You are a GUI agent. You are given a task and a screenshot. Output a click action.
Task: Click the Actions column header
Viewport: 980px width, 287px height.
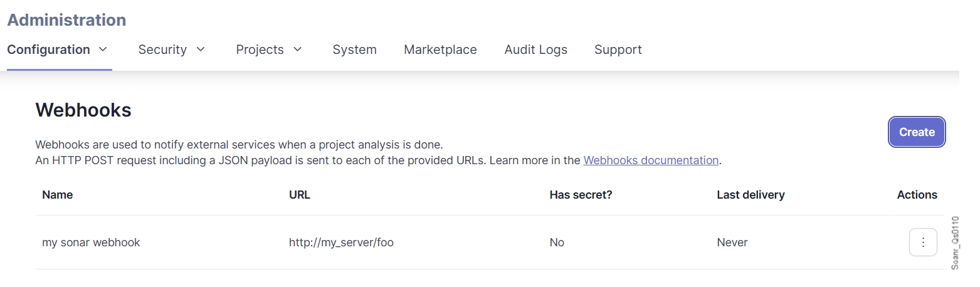pos(917,195)
